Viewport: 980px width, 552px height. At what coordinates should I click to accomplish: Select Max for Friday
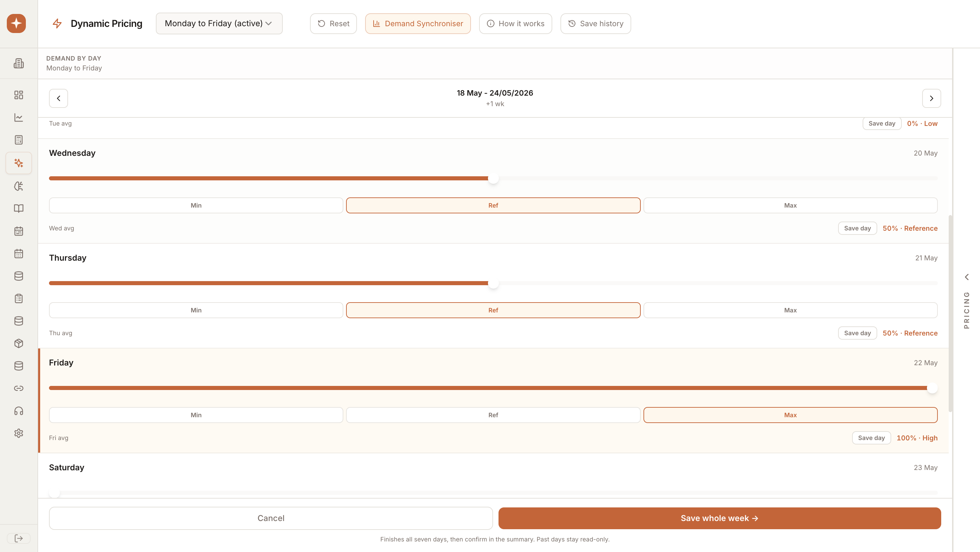pyautogui.click(x=790, y=415)
